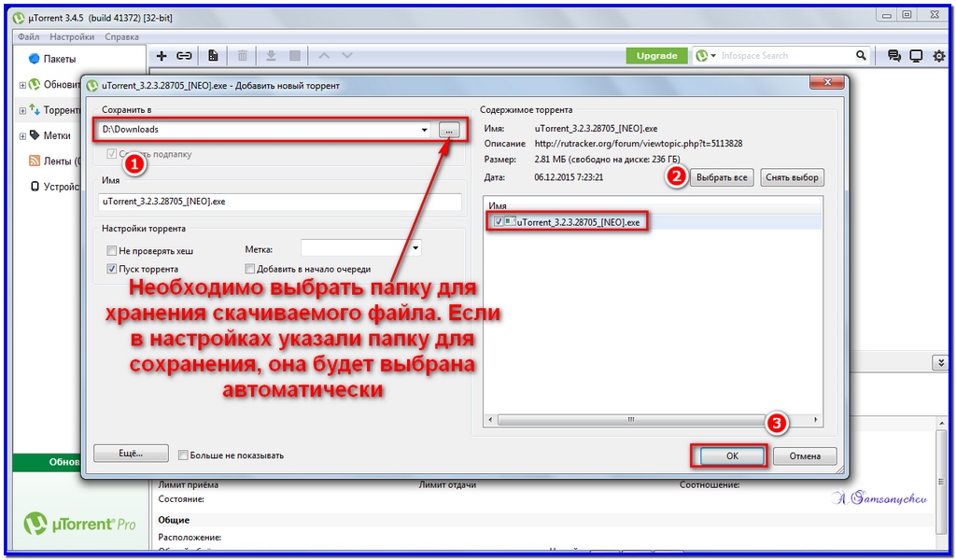The image size is (956, 560).
Task: Collapse details pane with chevron button
Action: coord(939,363)
